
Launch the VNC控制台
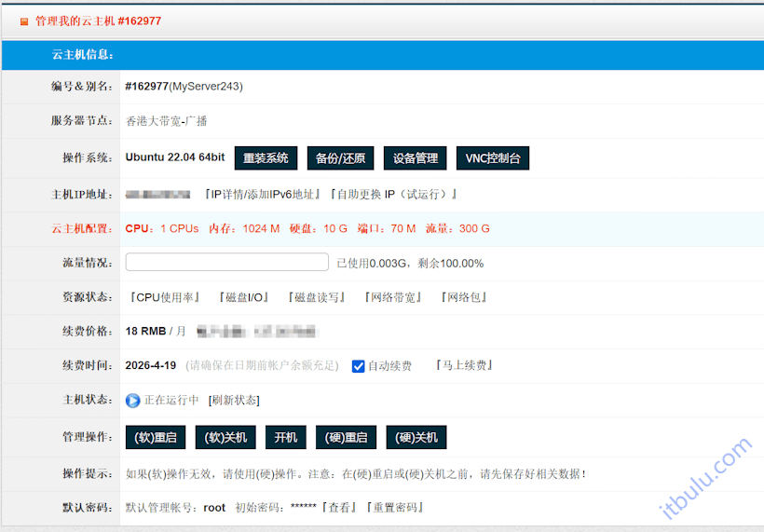click(x=493, y=158)
